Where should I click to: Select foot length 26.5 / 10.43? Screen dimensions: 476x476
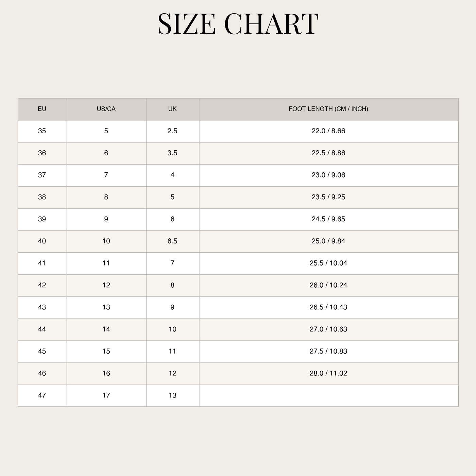(x=328, y=308)
